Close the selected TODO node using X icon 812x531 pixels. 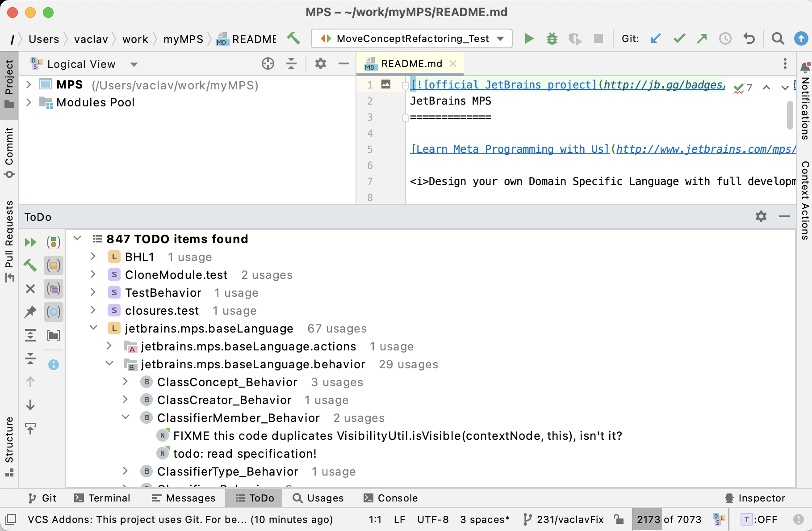pos(30,288)
